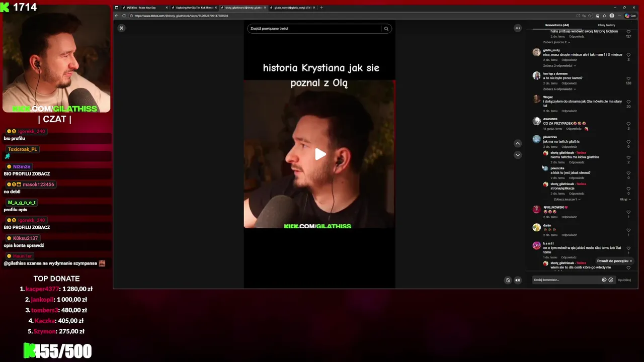Open gilatis_szoty's profile avatar
644x362 pixels.
(x=536, y=52)
